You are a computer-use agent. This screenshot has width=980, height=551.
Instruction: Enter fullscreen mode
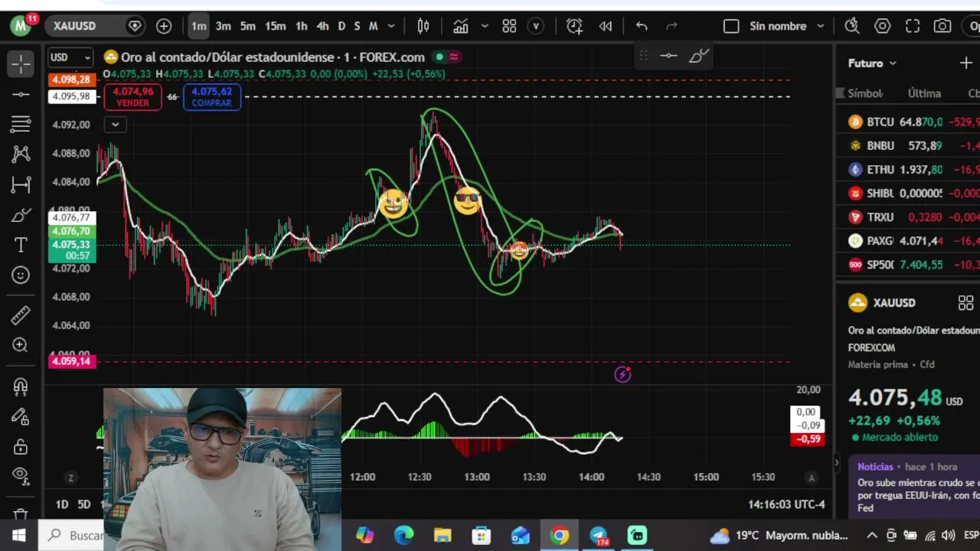click(913, 26)
